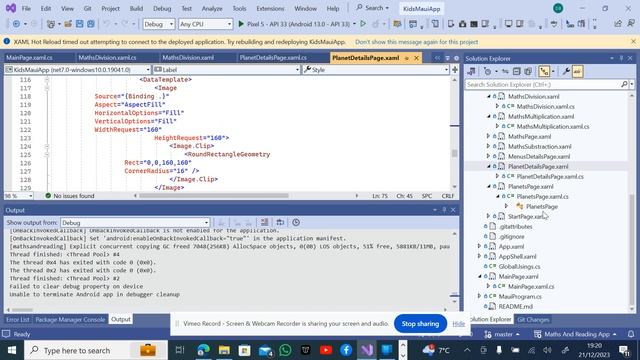
Task: Click the Visual Studio logo icon
Action: tap(11, 8)
